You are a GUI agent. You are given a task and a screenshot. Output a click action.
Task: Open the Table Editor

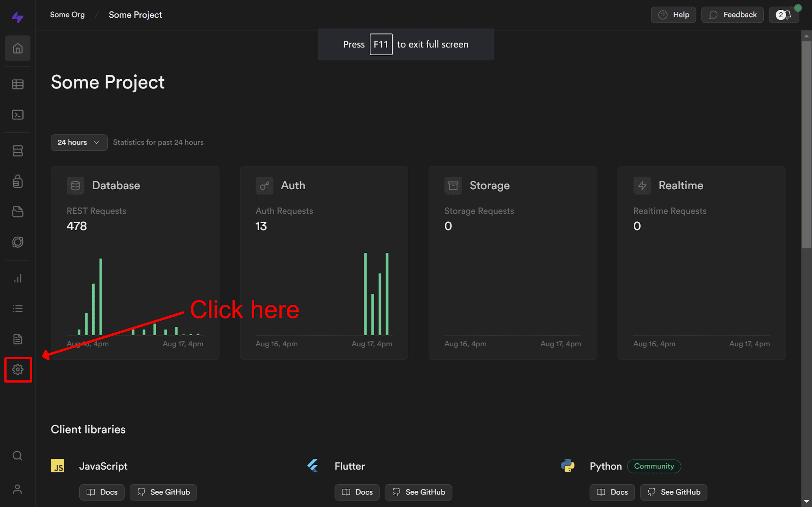[17, 84]
